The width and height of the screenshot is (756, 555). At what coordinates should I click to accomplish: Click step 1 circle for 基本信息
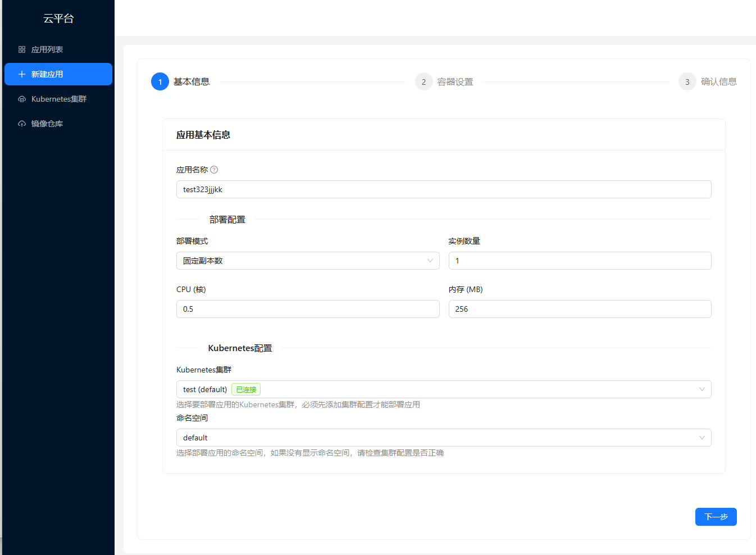[160, 81]
